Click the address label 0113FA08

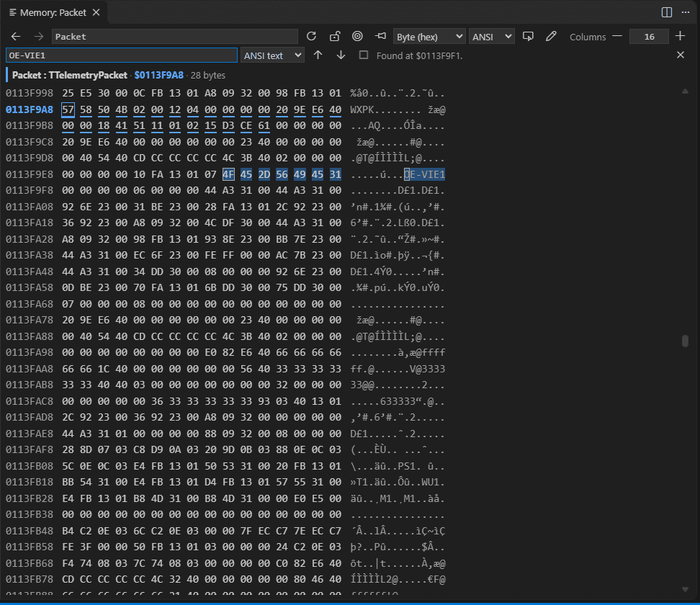[30, 207]
